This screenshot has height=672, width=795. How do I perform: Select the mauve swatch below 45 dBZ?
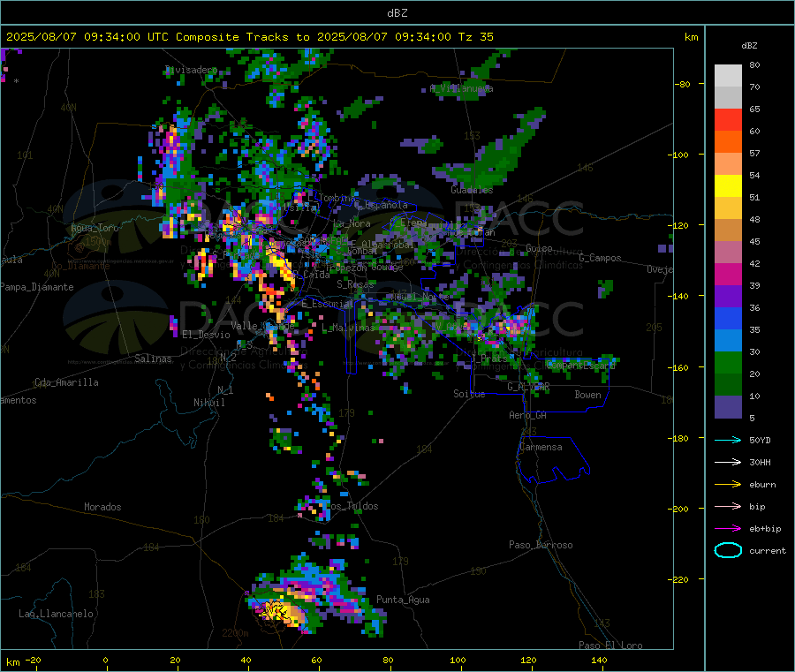(728, 253)
